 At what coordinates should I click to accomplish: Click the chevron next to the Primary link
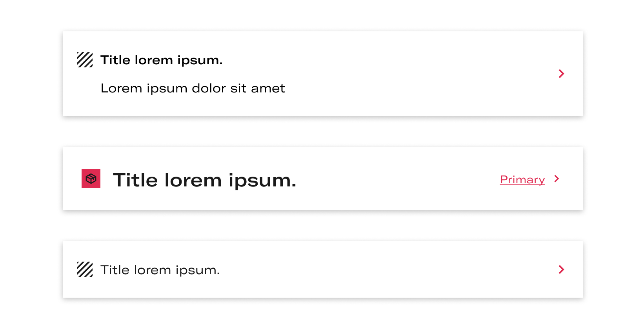pyautogui.click(x=557, y=179)
